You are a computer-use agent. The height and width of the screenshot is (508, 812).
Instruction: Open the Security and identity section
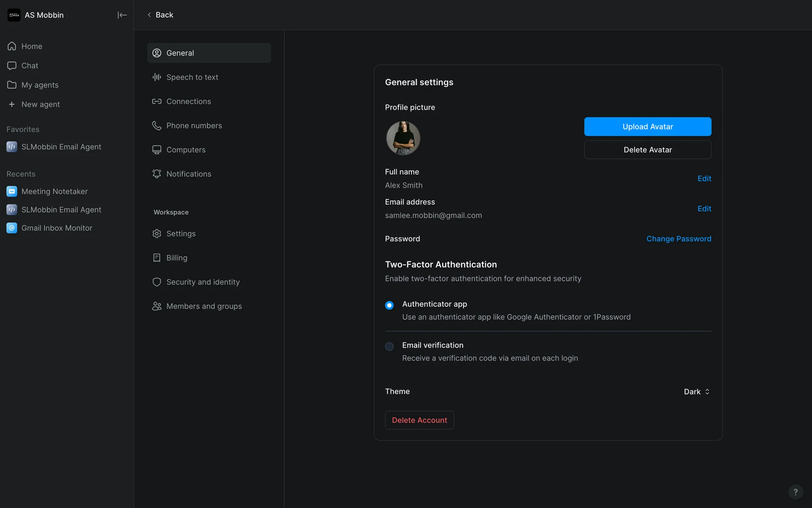point(203,282)
